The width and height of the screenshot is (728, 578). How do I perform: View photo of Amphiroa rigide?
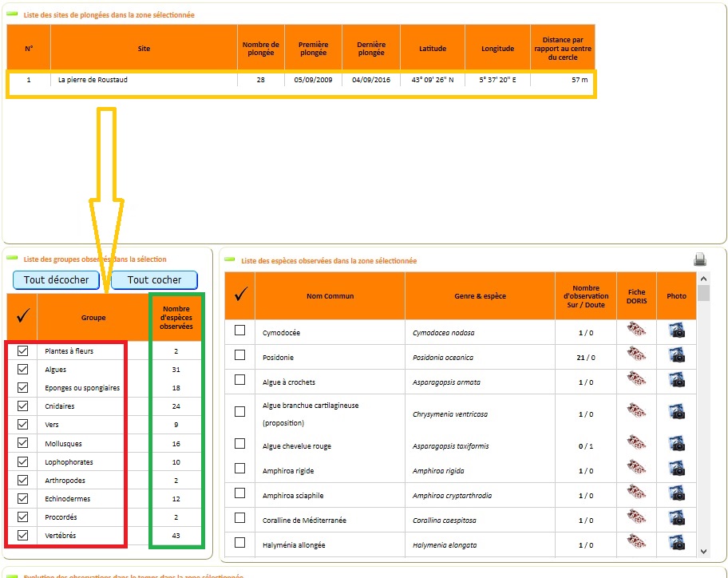tap(677, 468)
